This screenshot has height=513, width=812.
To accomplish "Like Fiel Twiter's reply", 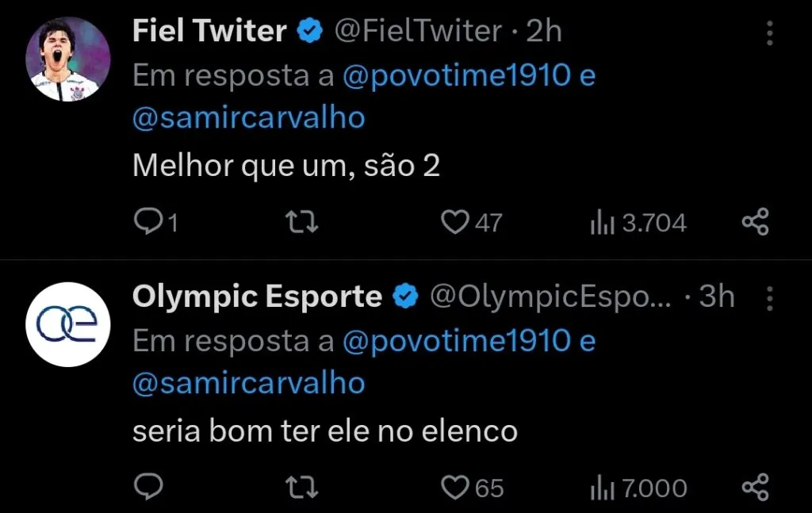I will coord(454,222).
